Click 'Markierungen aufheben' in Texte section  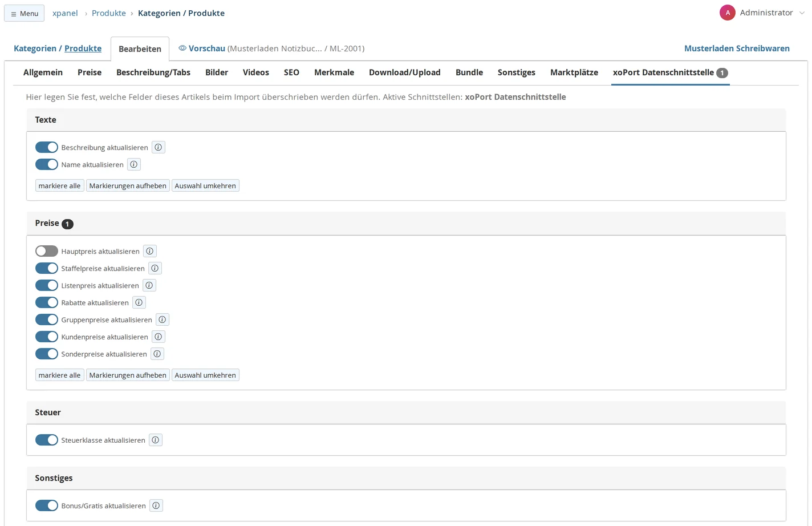tap(128, 186)
